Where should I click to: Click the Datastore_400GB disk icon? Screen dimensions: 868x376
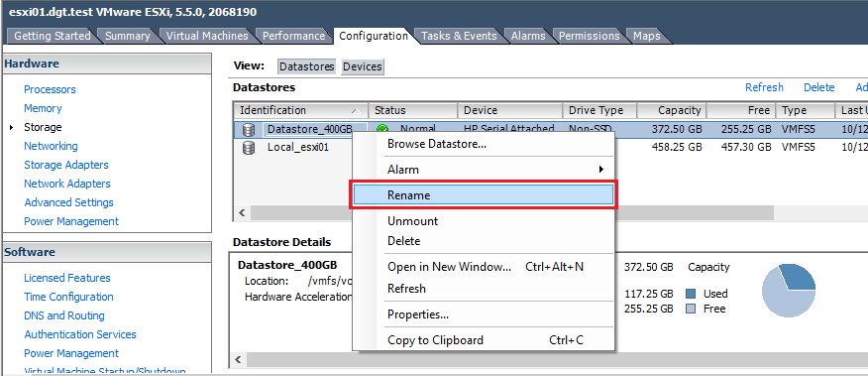249,130
